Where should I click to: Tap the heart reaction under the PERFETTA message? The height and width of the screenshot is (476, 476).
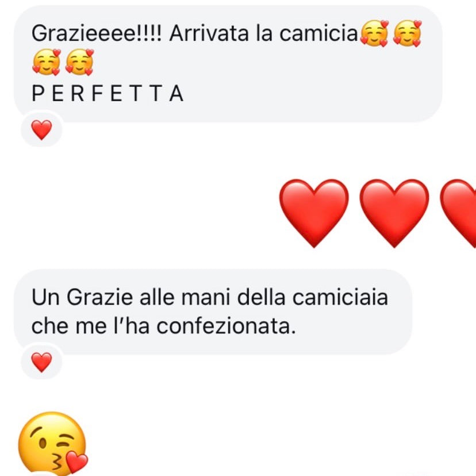pos(41,129)
